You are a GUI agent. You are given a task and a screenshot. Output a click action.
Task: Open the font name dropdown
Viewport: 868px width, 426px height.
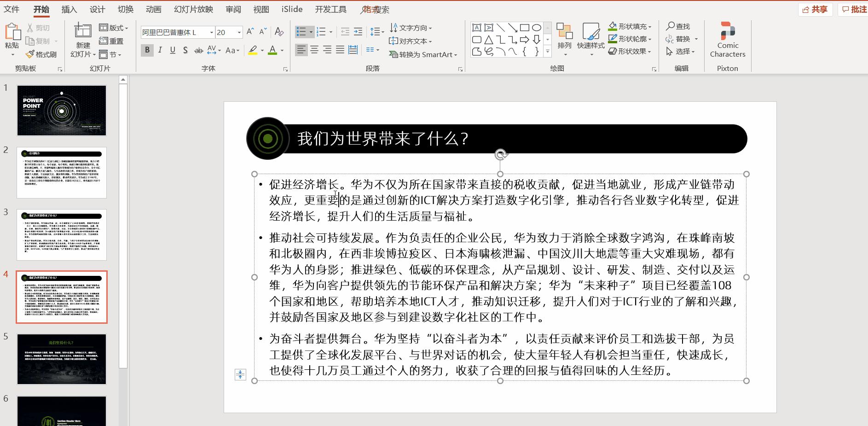click(x=212, y=32)
